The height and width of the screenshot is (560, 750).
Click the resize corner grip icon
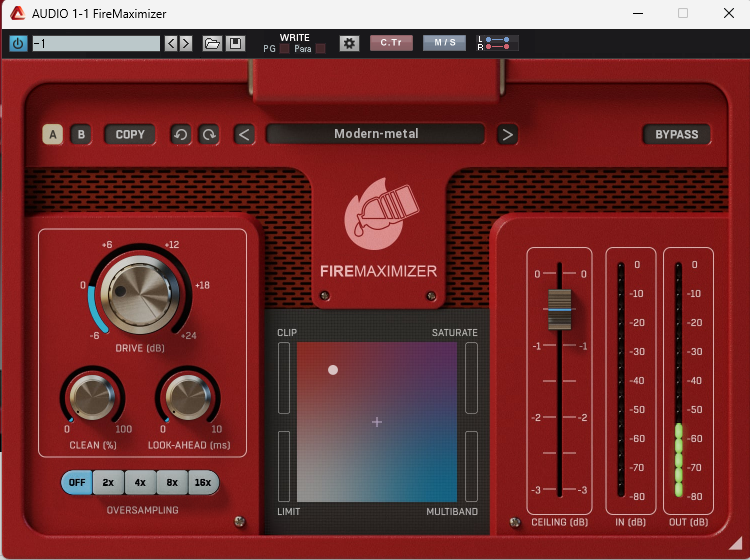(735, 543)
